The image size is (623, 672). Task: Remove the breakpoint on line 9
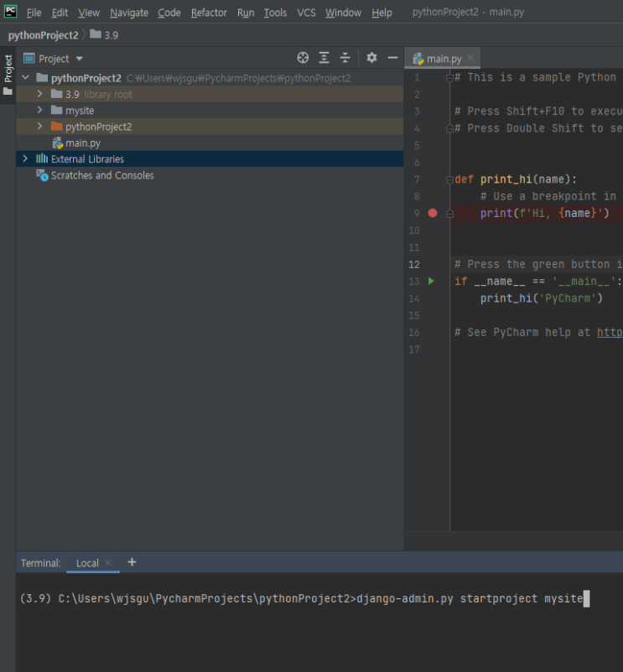(x=433, y=213)
